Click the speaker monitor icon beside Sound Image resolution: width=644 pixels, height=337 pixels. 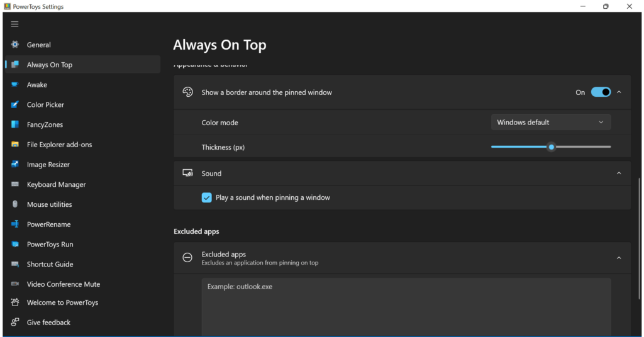[x=187, y=173]
